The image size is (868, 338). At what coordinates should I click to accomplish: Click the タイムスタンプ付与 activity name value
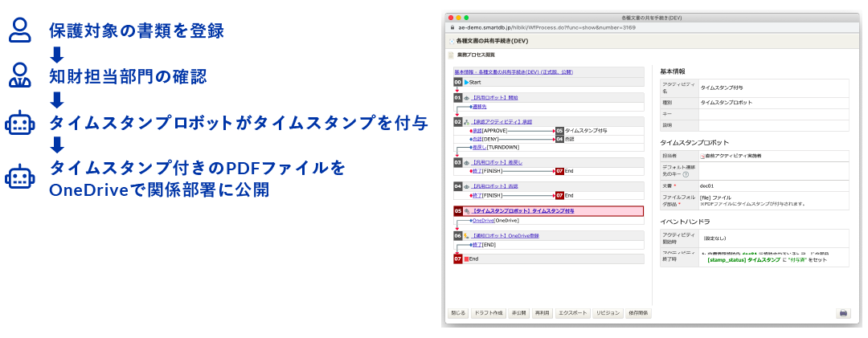tap(723, 88)
